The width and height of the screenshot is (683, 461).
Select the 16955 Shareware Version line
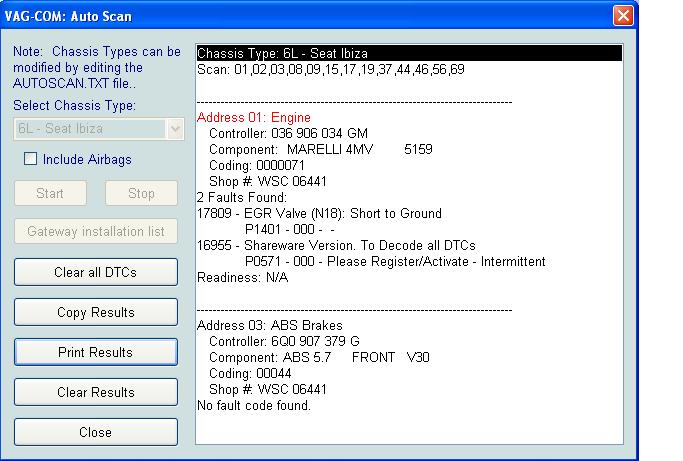[336, 245]
